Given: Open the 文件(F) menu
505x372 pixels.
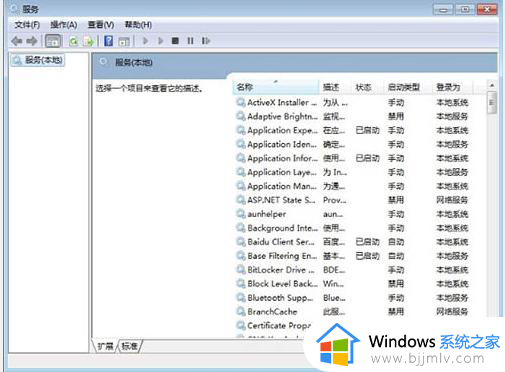Looking at the screenshot, I should [27, 25].
